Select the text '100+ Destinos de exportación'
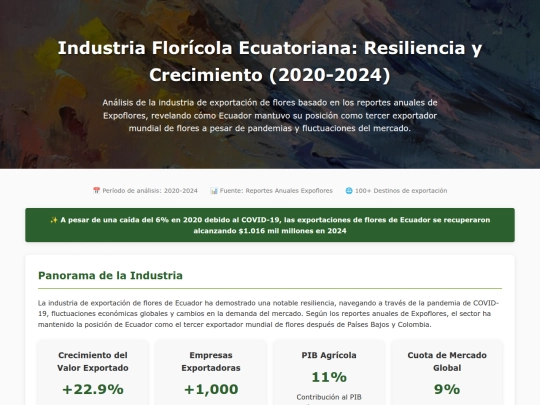Image resolution: width=540 pixels, height=405 pixels. pos(401,190)
